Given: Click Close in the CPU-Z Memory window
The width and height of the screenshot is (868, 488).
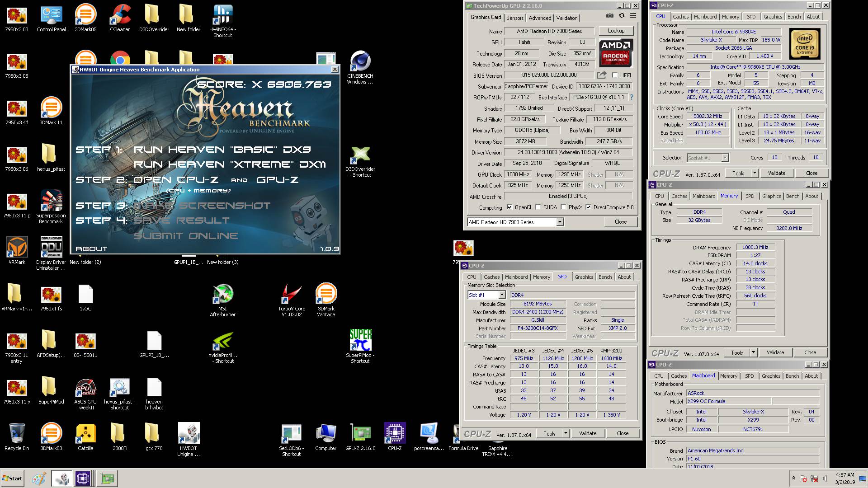Looking at the screenshot, I should (x=810, y=352).
